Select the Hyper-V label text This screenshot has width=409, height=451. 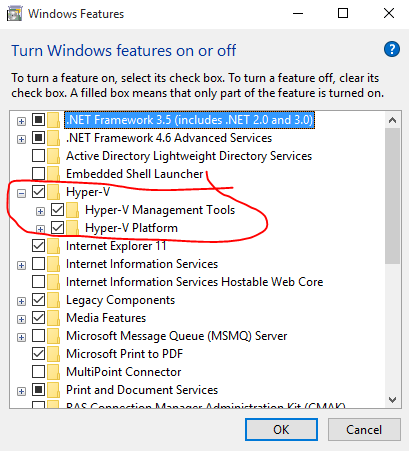pyautogui.click(x=88, y=192)
